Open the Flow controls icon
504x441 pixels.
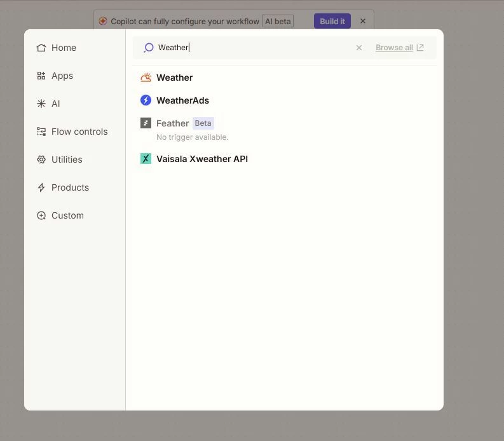click(41, 132)
